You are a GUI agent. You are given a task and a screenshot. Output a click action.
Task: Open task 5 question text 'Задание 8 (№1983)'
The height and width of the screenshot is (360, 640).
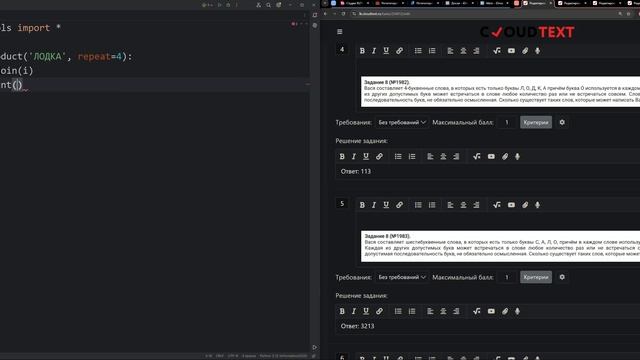tap(387, 236)
